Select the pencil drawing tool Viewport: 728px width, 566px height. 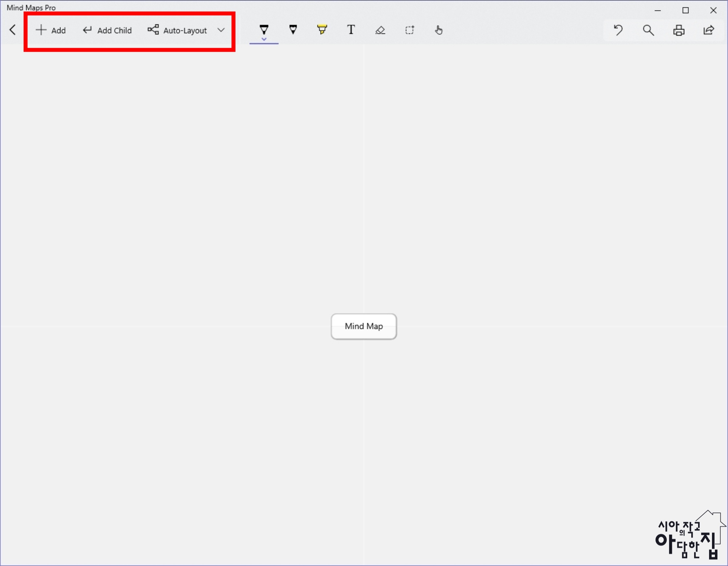click(x=293, y=30)
